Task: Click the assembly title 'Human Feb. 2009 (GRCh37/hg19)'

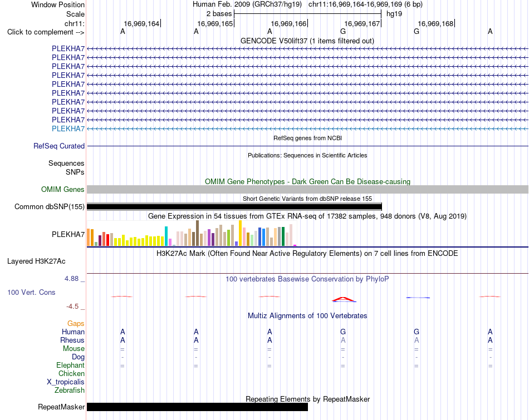Action: 247,4
